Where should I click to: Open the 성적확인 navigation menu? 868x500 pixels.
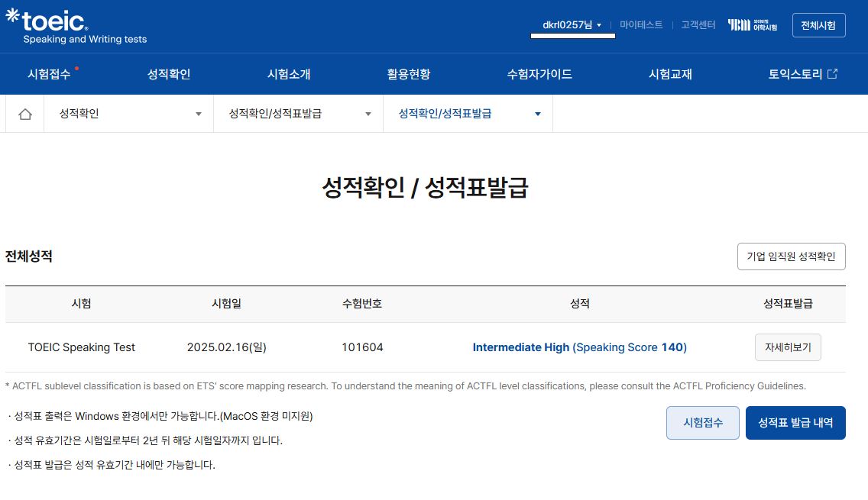click(169, 74)
